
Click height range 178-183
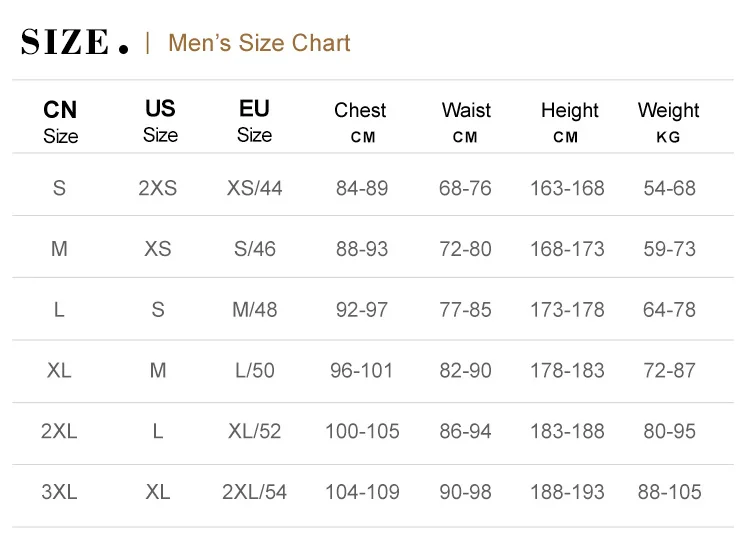click(x=567, y=370)
